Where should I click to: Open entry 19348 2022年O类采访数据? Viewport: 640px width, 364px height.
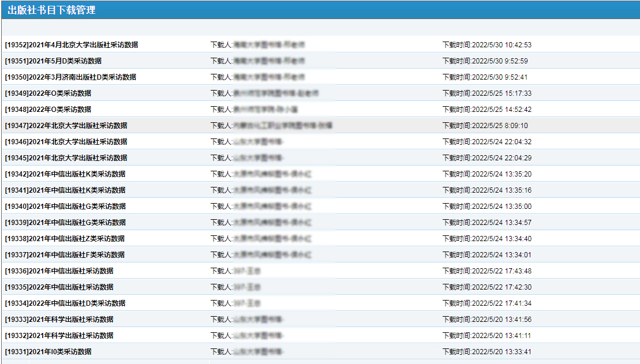(48, 110)
